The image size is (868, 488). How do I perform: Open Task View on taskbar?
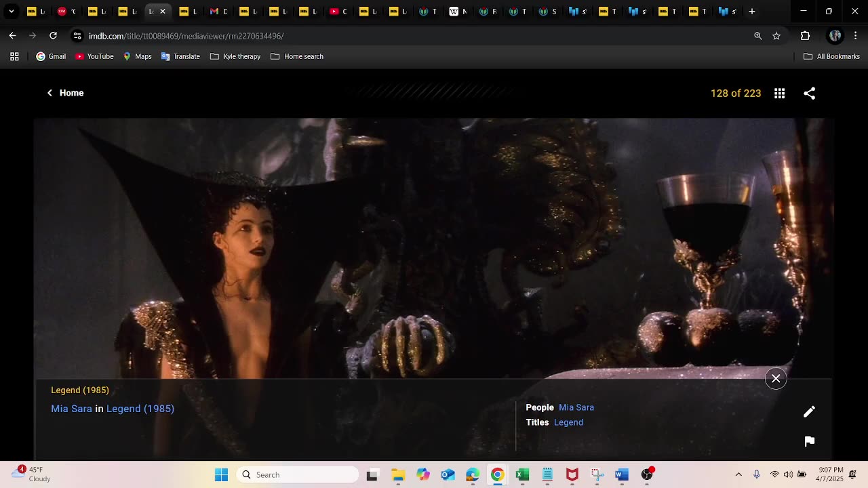(372, 474)
